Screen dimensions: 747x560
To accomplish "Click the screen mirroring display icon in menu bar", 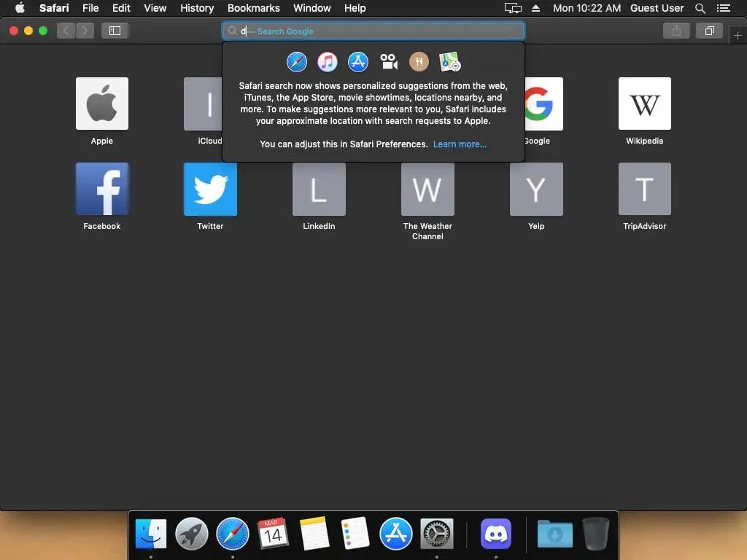I will coord(513,8).
